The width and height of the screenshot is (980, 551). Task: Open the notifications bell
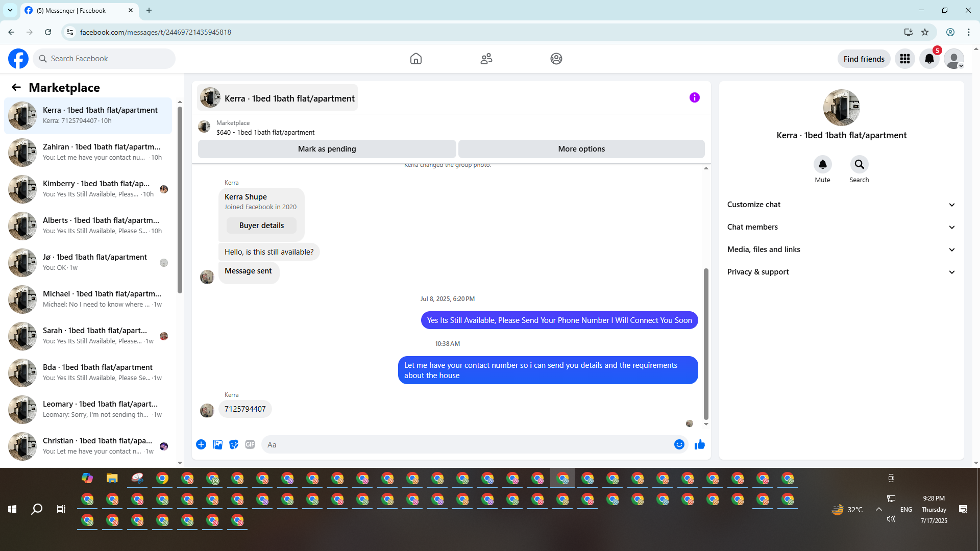click(x=929, y=59)
